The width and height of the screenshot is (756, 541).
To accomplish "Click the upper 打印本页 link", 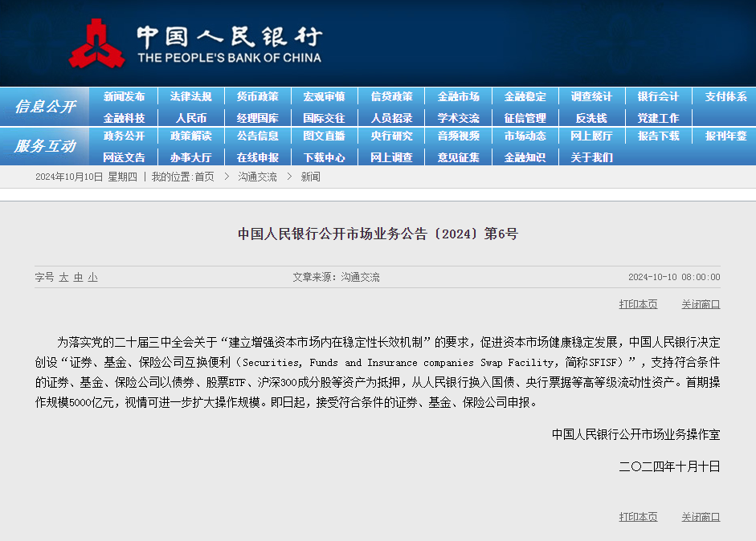I will coord(639,304).
